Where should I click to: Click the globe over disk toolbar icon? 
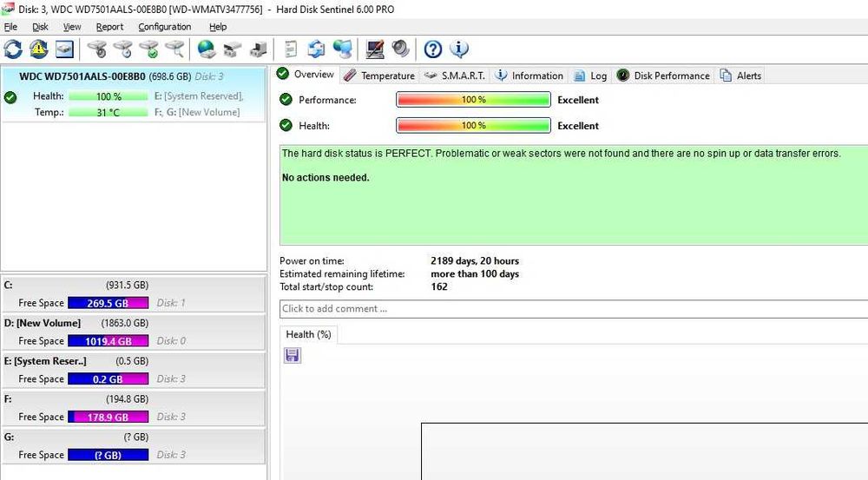click(x=207, y=49)
